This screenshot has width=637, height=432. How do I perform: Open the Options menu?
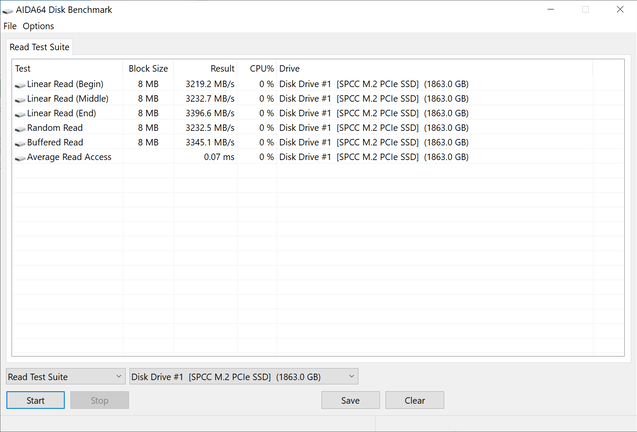pyautogui.click(x=38, y=26)
